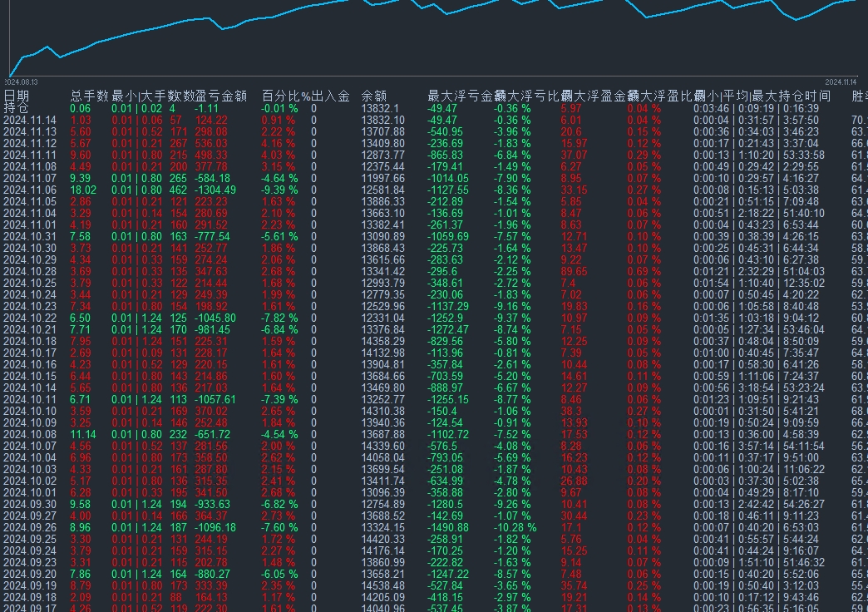Click the loss amount -777.54

213,236
